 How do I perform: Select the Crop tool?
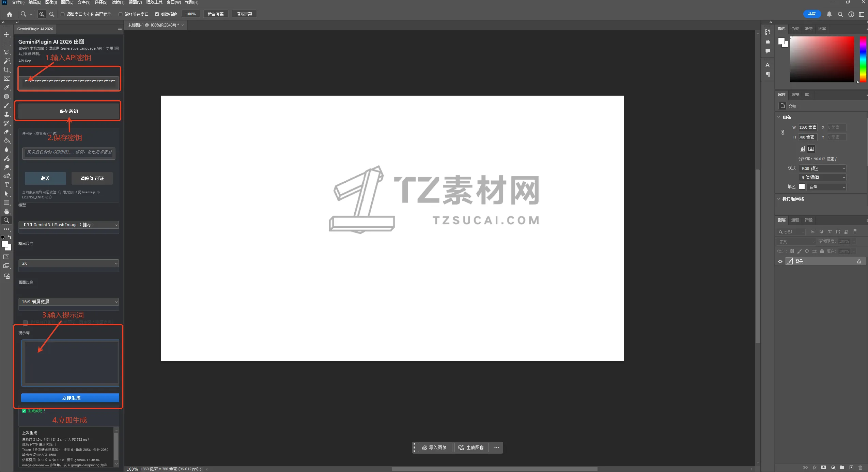6,70
